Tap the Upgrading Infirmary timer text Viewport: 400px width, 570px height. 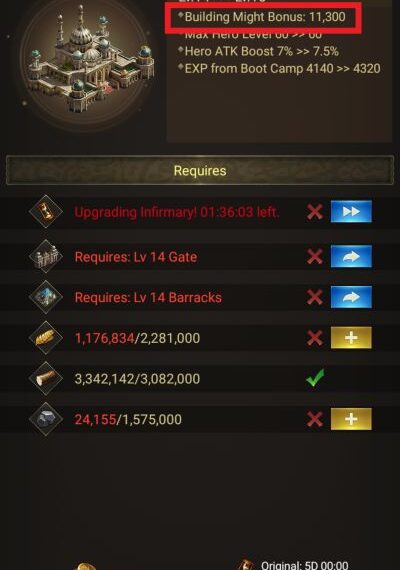[x=177, y=212]
